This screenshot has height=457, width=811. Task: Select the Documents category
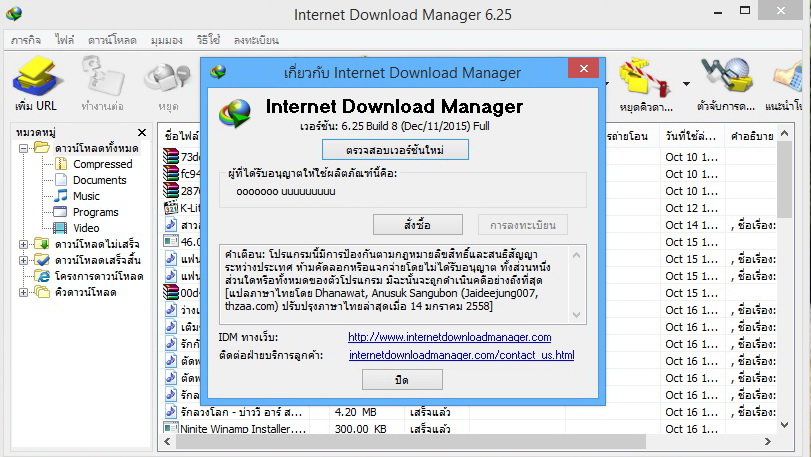coord(99,180)
